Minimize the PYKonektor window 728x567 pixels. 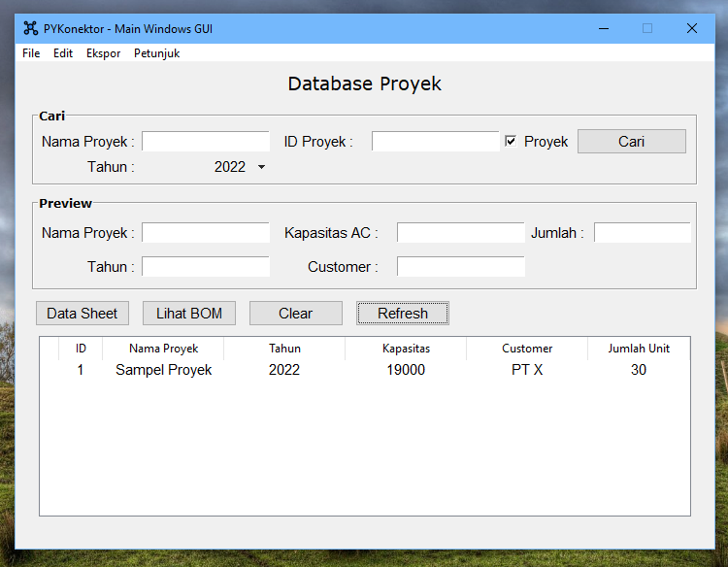(x=604, y=28)
